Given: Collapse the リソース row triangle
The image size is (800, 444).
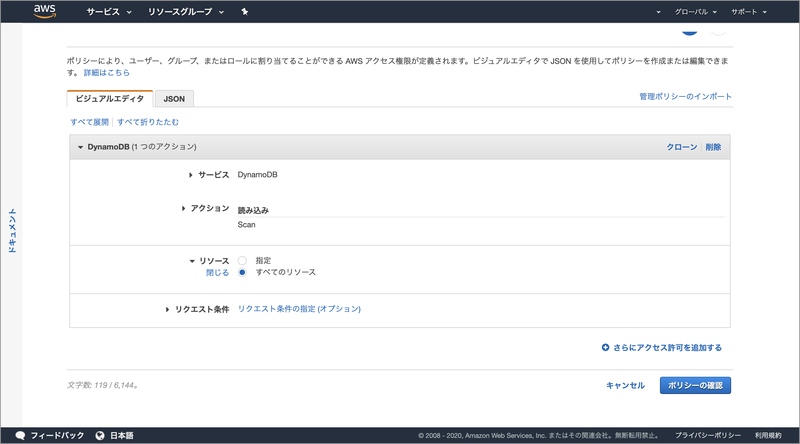Looking at the screenshot, I should (192, 261).
